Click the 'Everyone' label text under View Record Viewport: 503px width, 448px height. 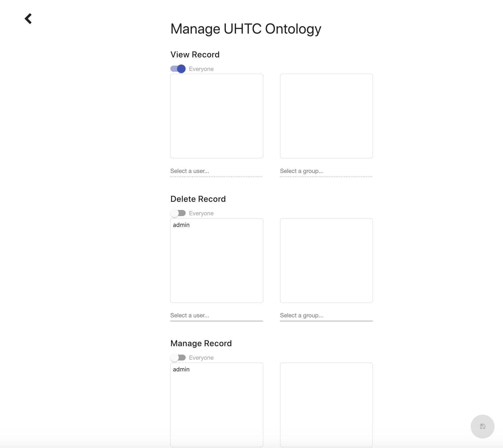pos(201,69)
